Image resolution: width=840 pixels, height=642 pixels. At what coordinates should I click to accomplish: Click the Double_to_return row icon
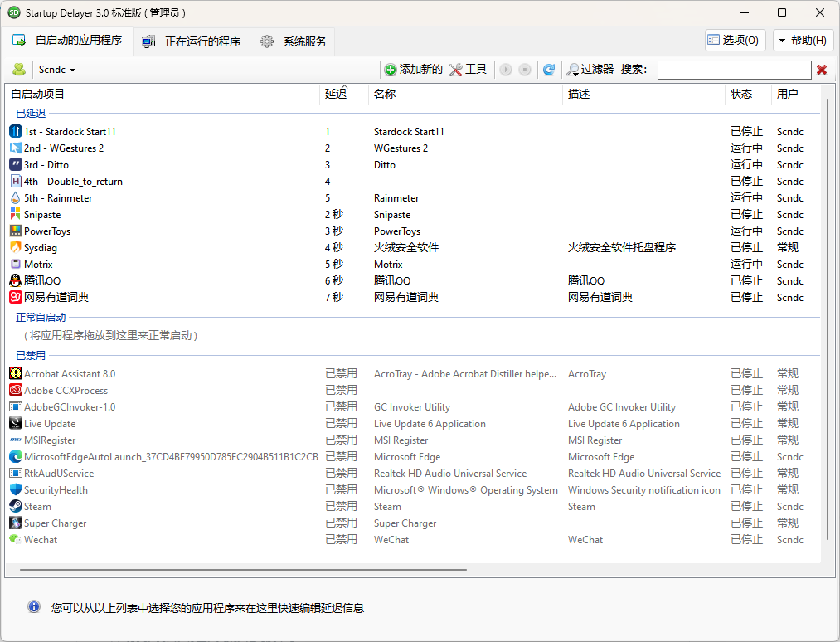pos(16,181)
